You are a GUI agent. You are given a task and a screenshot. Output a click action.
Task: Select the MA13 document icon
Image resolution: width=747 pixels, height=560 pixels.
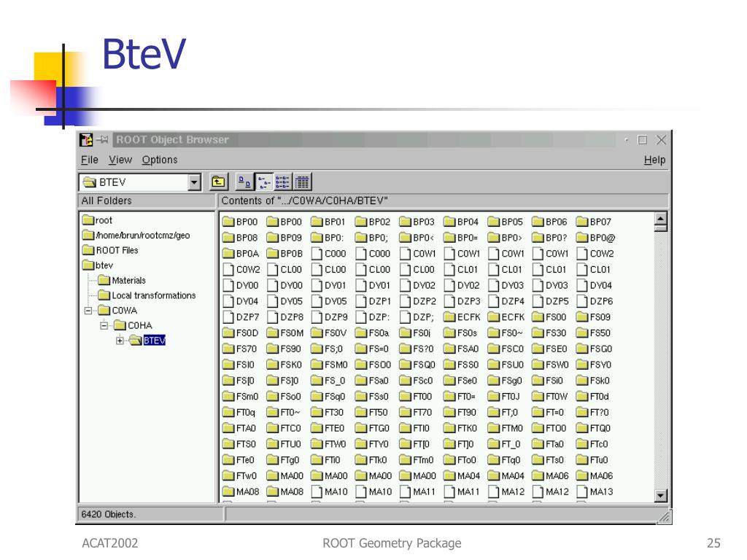tap(582, 492)
